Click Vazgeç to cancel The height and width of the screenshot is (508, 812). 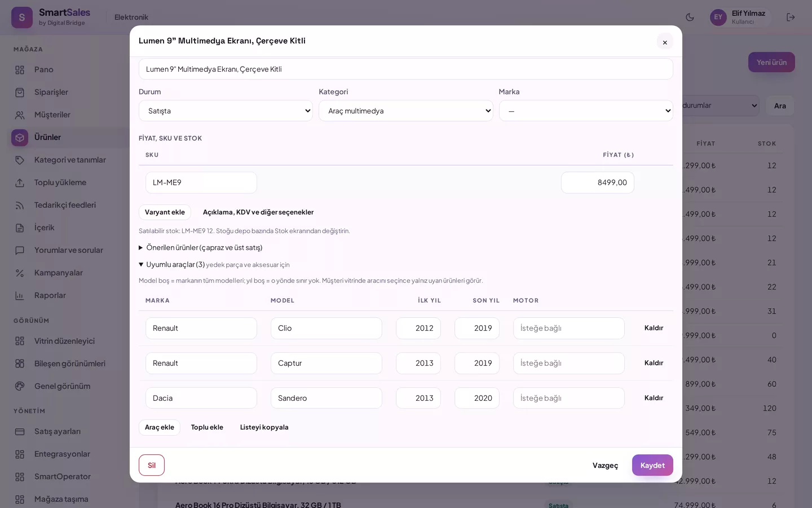click(x=605, y=465)
